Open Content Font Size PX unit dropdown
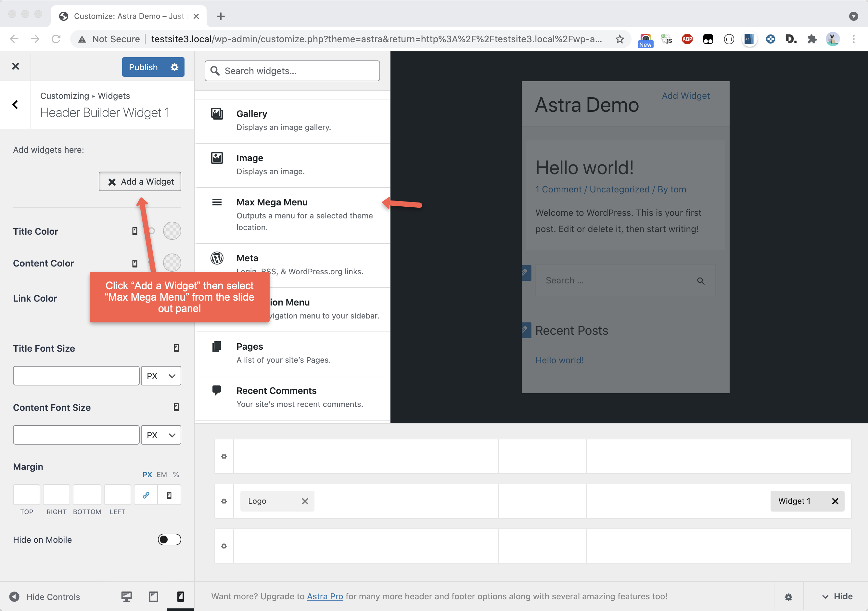Image resolution: width=868 pixels, height=611 pixels. click(x=161, y=435)
